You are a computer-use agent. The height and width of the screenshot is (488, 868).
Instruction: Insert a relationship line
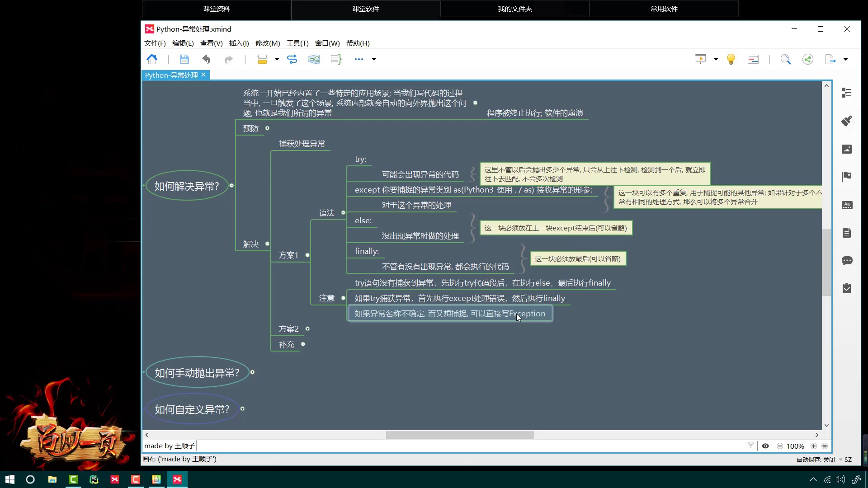(x=292, y=59)
